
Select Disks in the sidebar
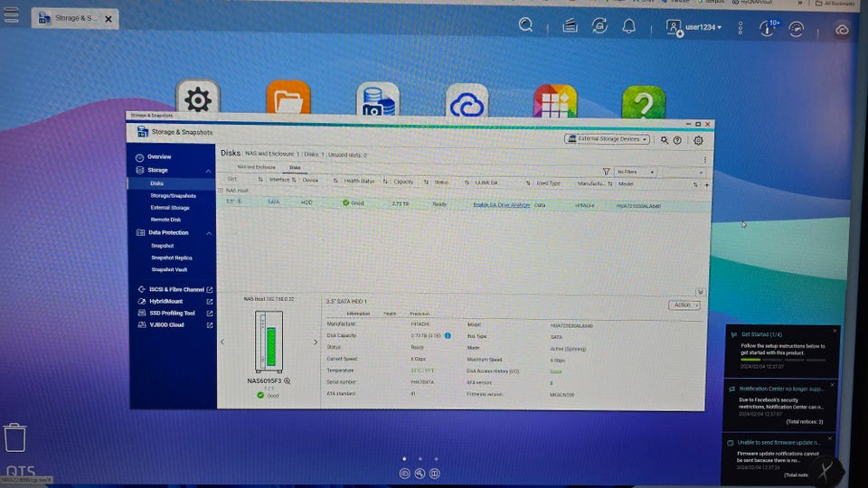[x=156, y=183]
